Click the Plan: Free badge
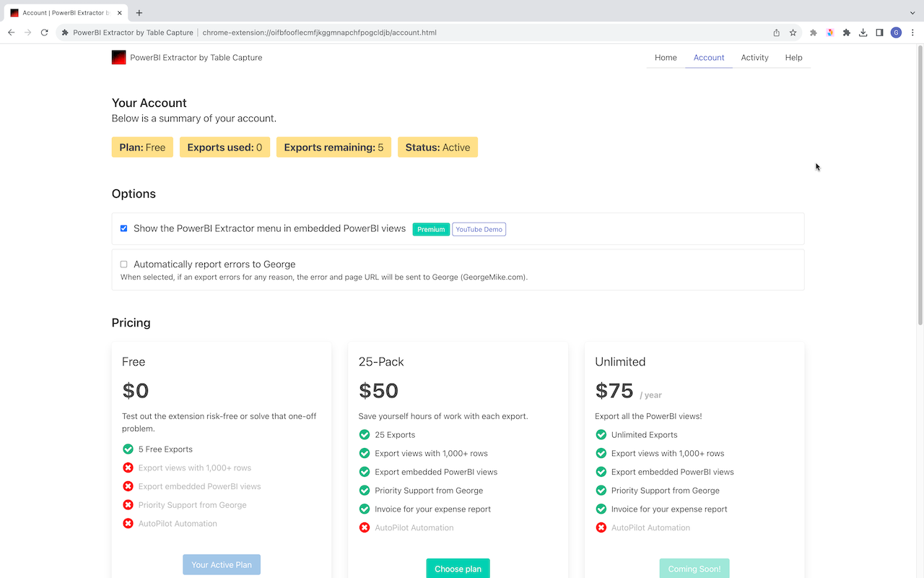 point(142,147)
